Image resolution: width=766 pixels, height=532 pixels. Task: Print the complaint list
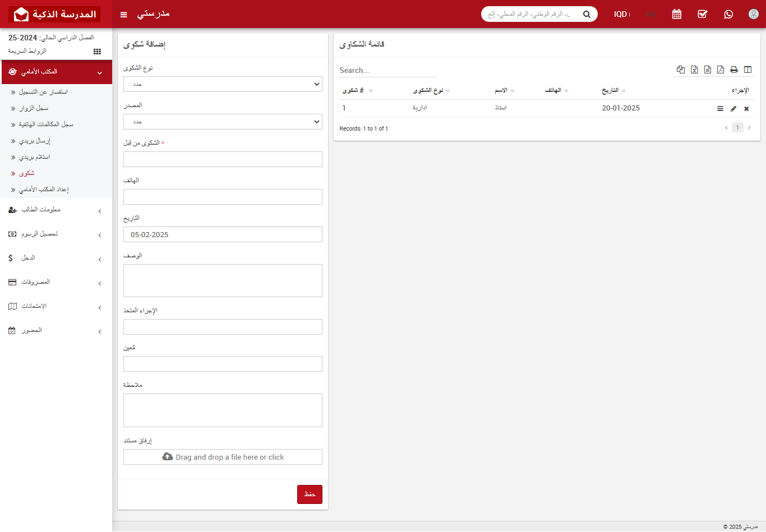click(734, 70)
